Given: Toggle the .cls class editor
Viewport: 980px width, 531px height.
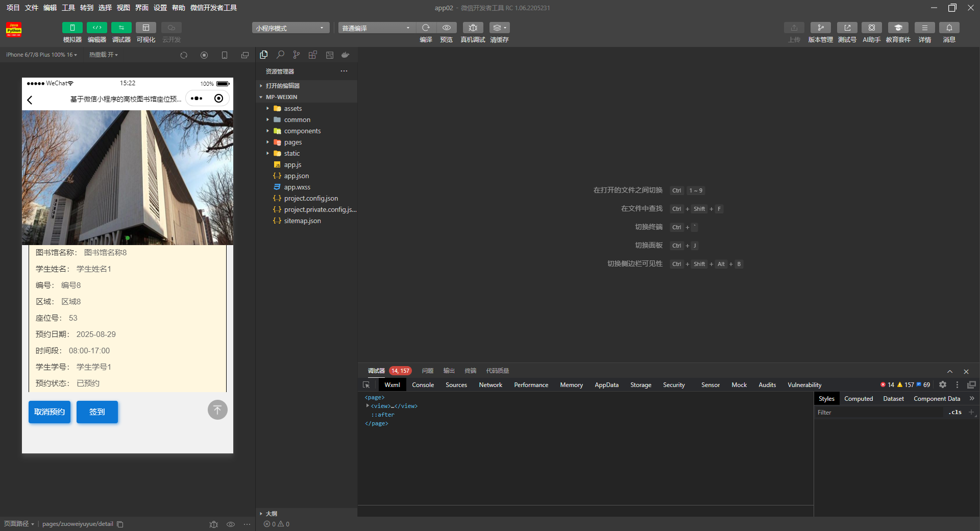Looking at the screenshot, I should point(955,413).
